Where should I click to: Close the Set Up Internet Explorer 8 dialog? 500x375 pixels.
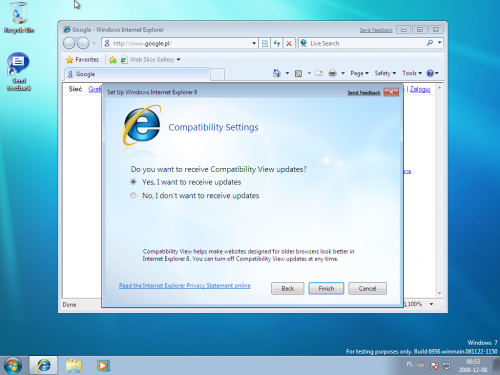click(391, 92)
